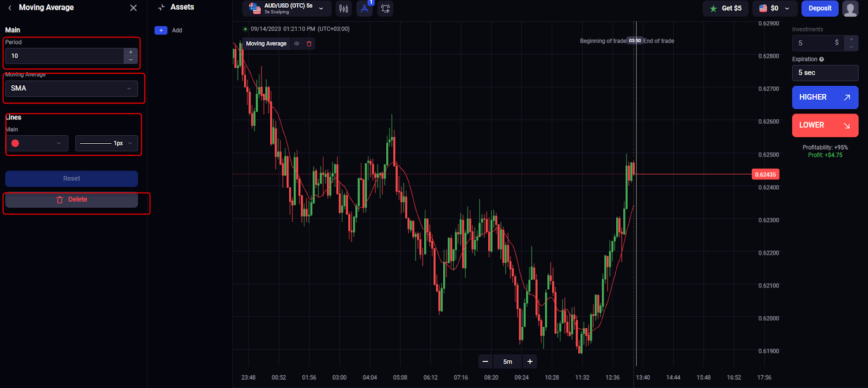Open the indicators drawing tool icon
Image resolution: width=868 pixels, height=388 pixels.
click(365, 9)
